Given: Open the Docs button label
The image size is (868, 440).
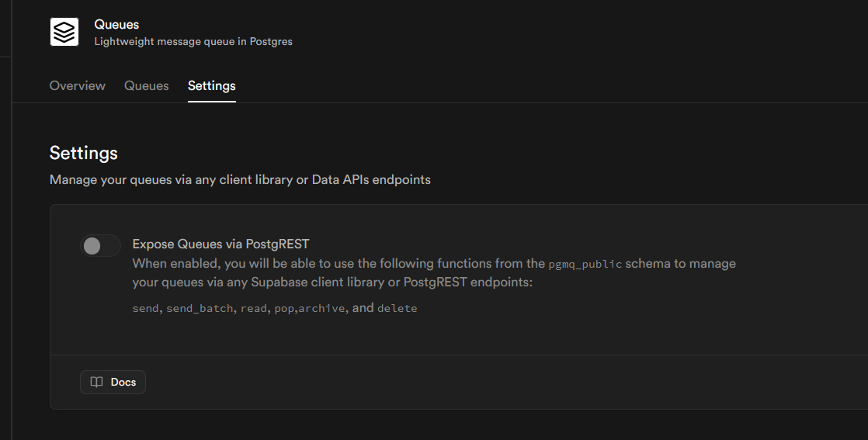Looking at the screenshot, I should (x=123, y=382).
